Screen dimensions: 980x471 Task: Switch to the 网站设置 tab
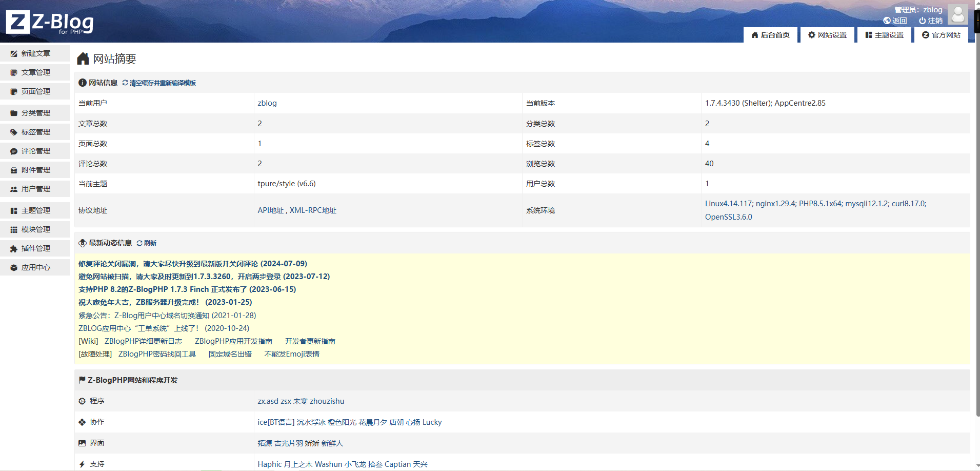tap(827, 35)
